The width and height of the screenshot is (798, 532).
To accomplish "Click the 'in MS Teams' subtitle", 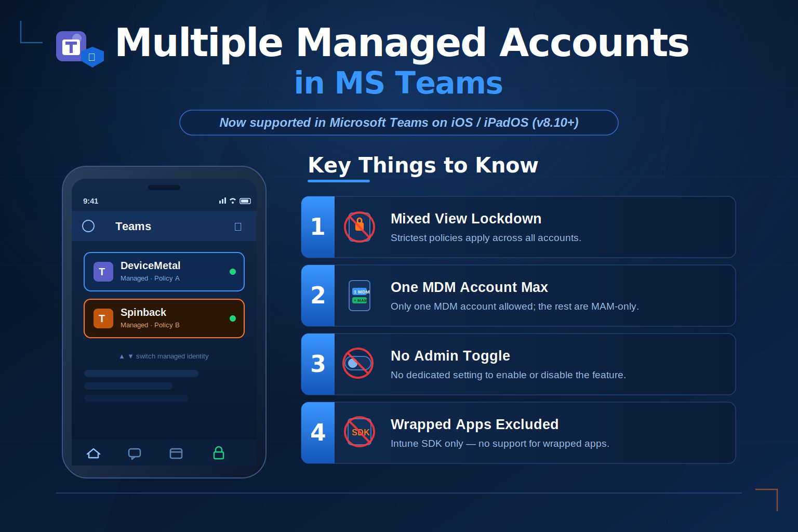I will tap(398, 83).
